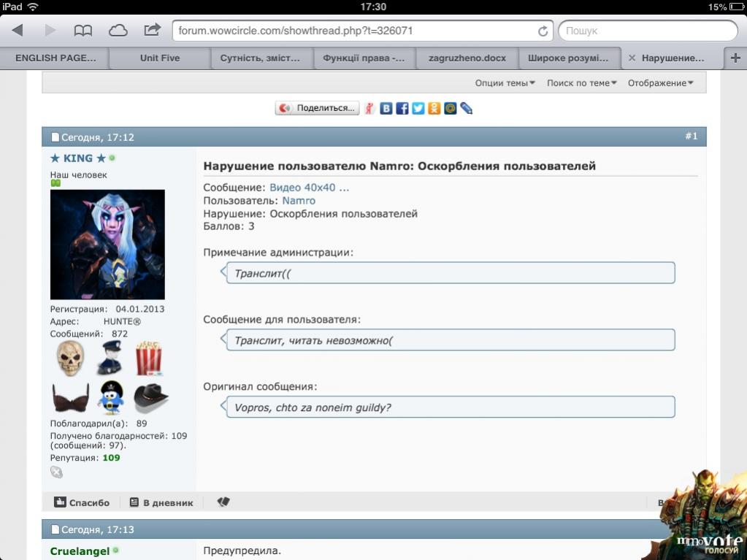
Task: Click the Skype icon under KING's profile
Action: (56, 472)
